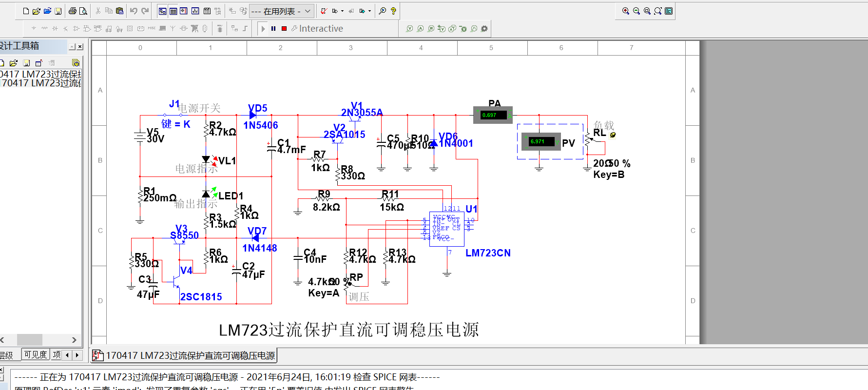This screenshot has width=868, height=390.
Task: Run the simulation
Action: click(x=263, y=29)
